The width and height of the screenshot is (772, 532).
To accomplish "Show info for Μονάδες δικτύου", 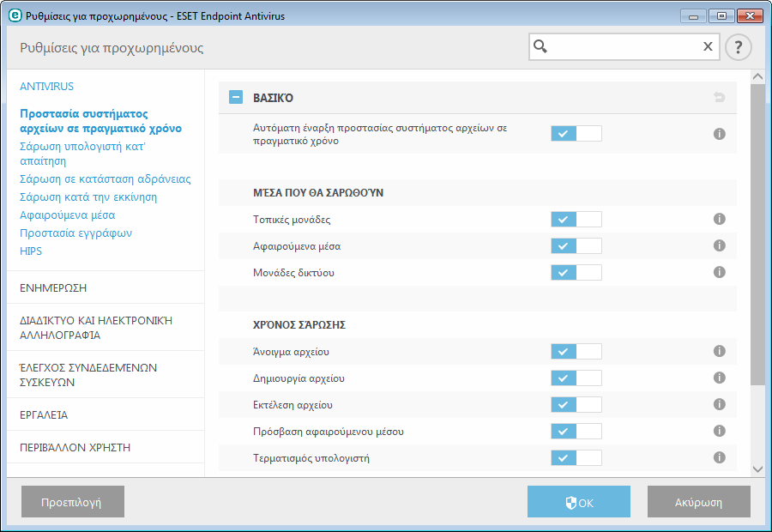I will [x=720, y=272].
